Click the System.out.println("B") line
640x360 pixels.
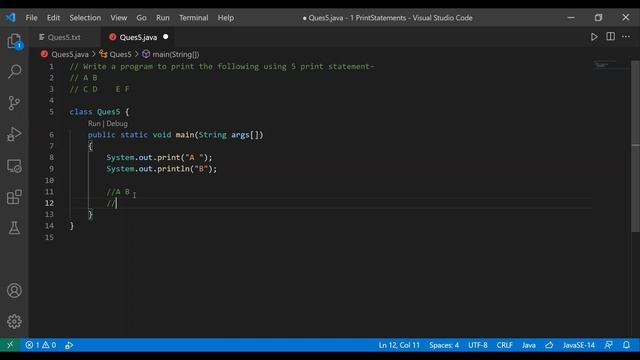(x=162, y=169)
